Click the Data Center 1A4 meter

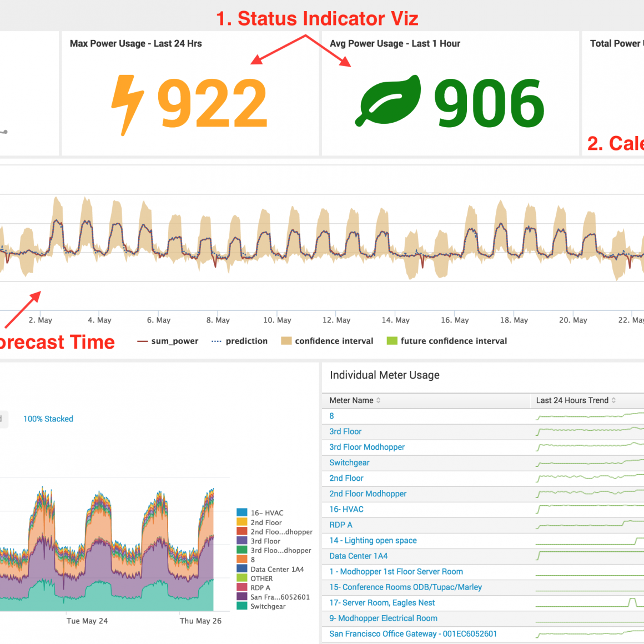(x=358, y=556)
